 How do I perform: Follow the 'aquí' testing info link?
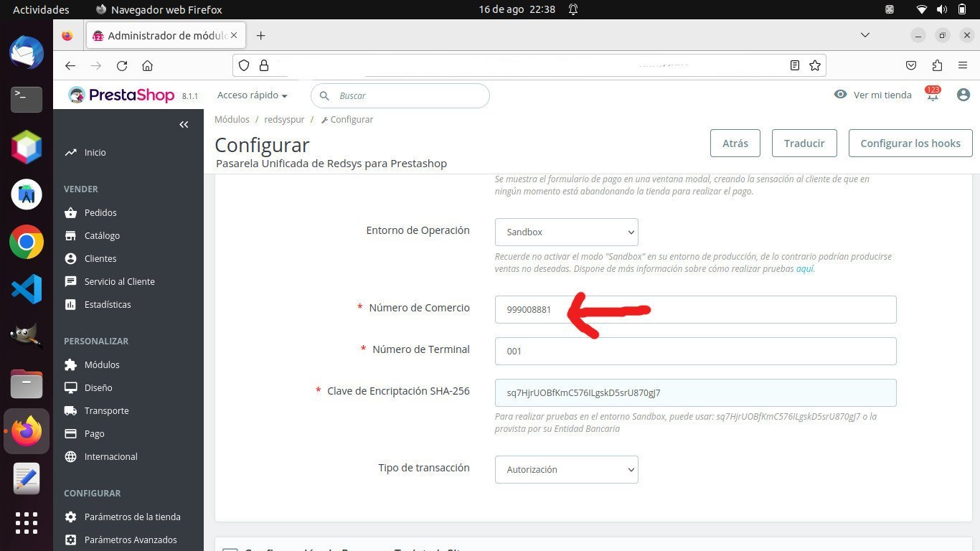click(x=804, y=269)
